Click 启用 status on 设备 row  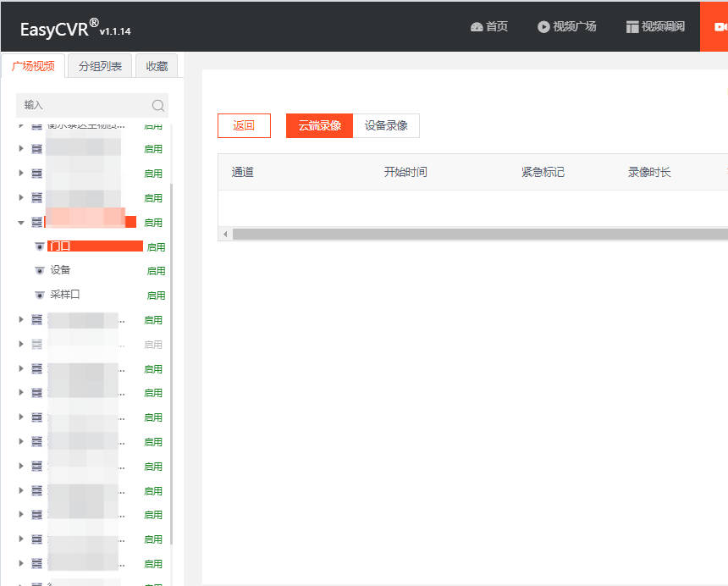(x=156, y=271)
